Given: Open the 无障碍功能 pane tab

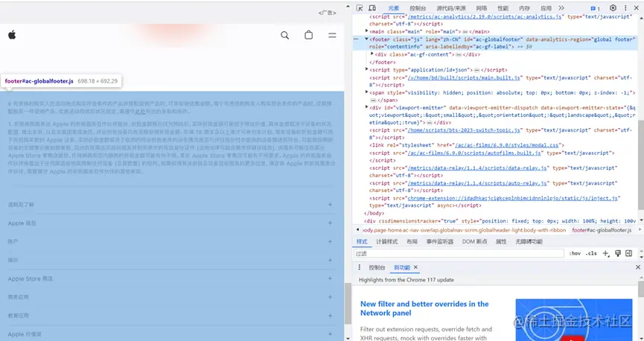Looking at the screenshot, I should coord(529,241).
